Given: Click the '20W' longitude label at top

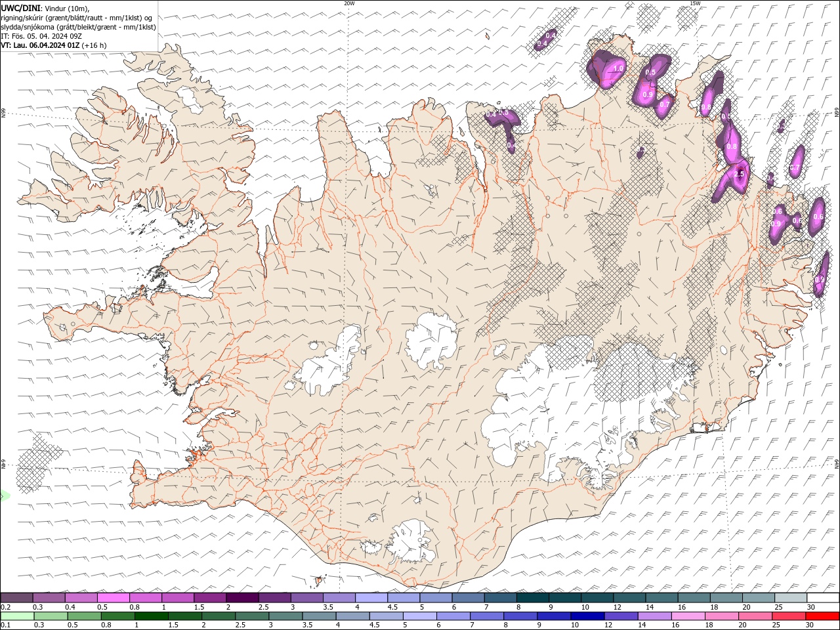Looking at the screenshot, I should [x=349, y=3].
